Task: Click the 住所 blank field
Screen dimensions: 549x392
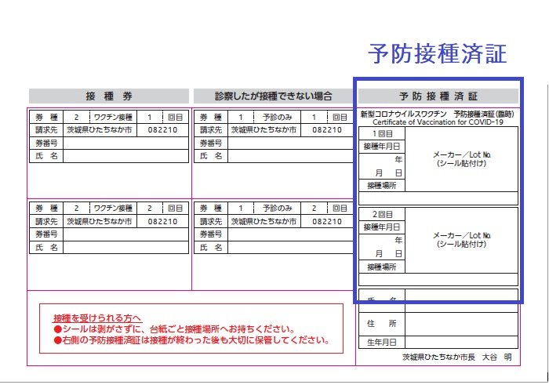Action: coord(461,324)
